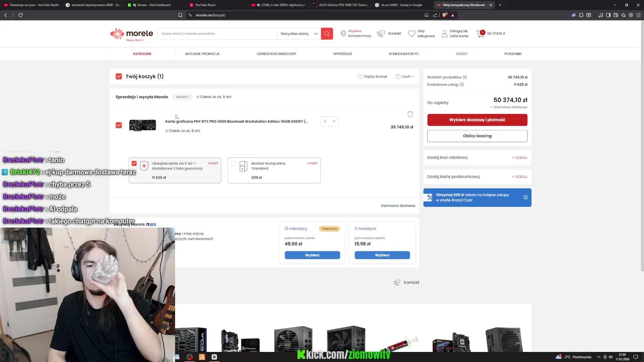Toggle the select-all checkbox beside Twój koszyk
This screenshot has width=644, height=362.
pyautogui.click(x=119, y=76)
